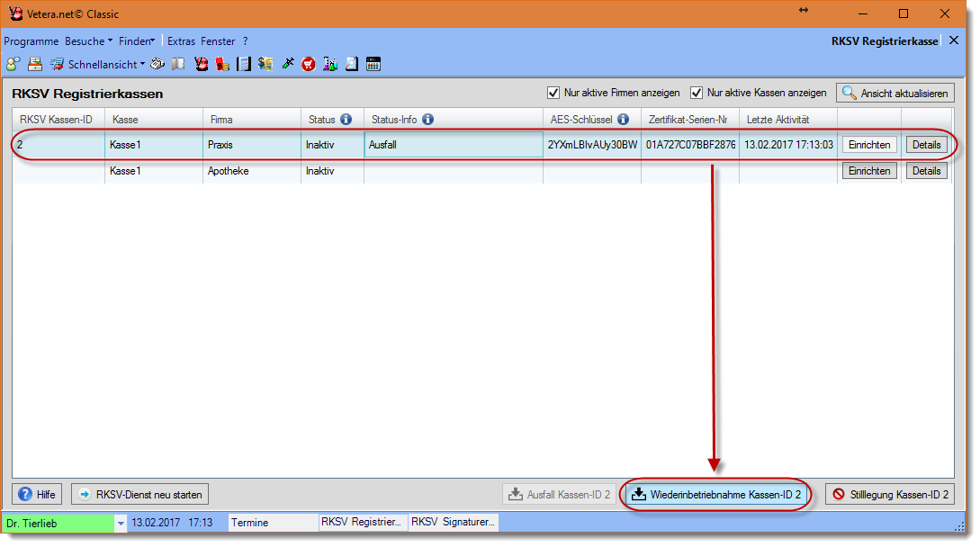Expand the Dr. Tierlieb user dropdown

[x=121, y=523]
